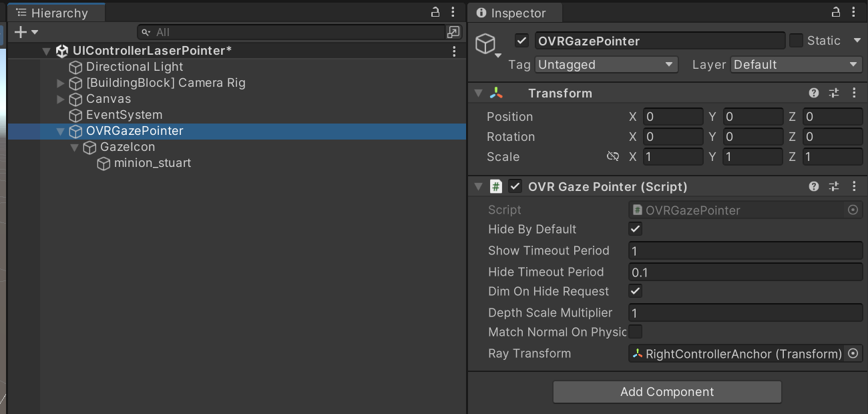Image resolution: width=868 pixels, height=414 pixels.
Task: Open the Layer dropdown set to Default
Action: [795, 64]
